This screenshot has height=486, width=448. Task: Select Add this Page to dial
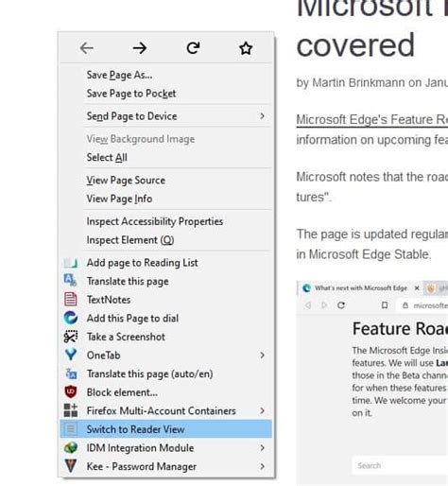pyautogui.click(x=165, y=319)
